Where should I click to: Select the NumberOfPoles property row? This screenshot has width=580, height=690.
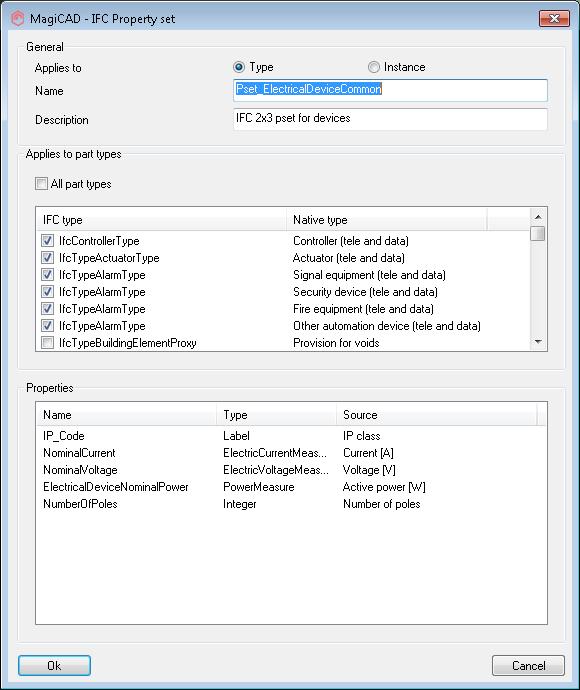click(290, 504)
